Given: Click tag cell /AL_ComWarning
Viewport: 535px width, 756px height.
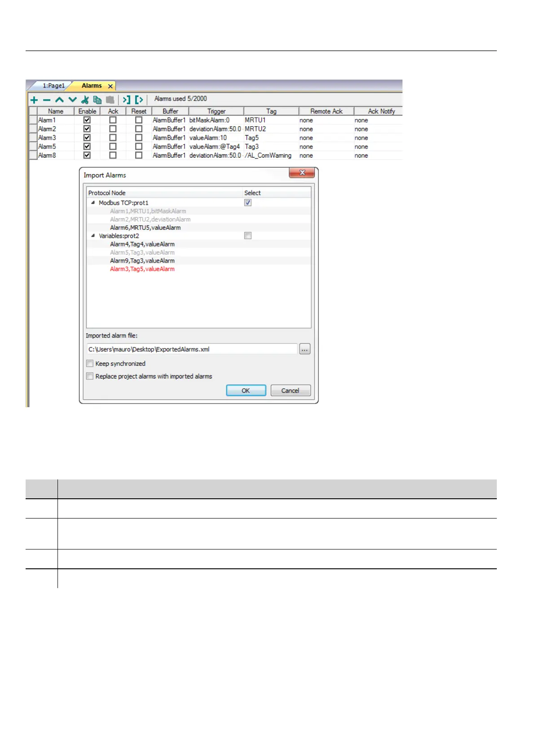Looking at the screenshot, I should click(271, 155).
